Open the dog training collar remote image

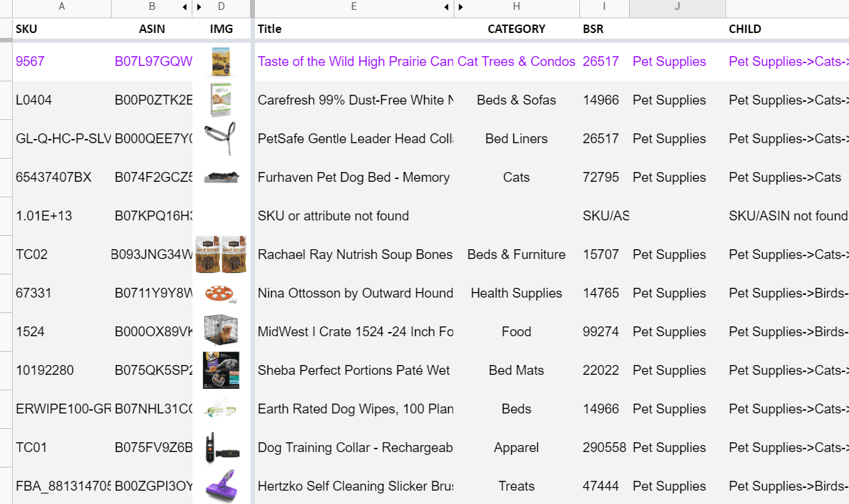coord(222,447)
